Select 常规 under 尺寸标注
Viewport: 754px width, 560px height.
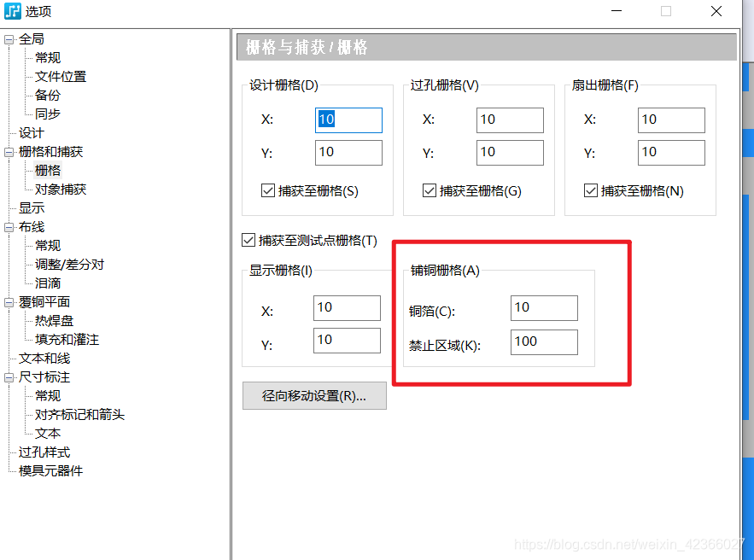48,395
